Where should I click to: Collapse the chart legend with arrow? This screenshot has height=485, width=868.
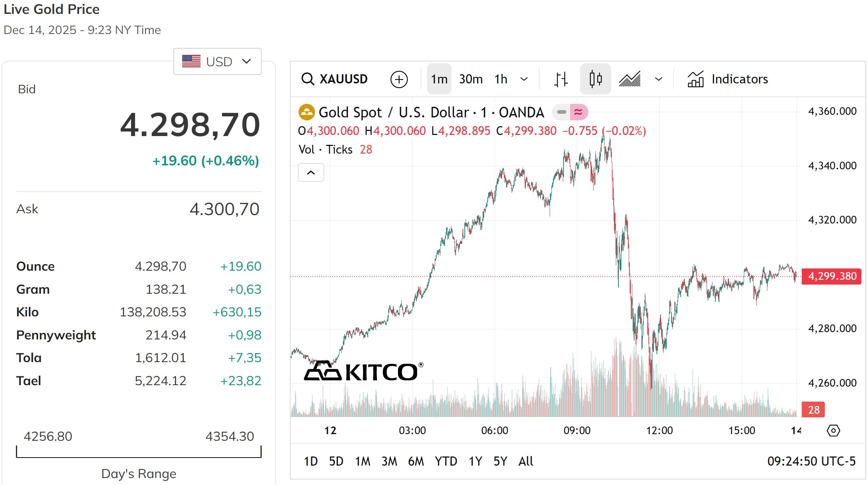pyautogui.click(x=311, y=173)
